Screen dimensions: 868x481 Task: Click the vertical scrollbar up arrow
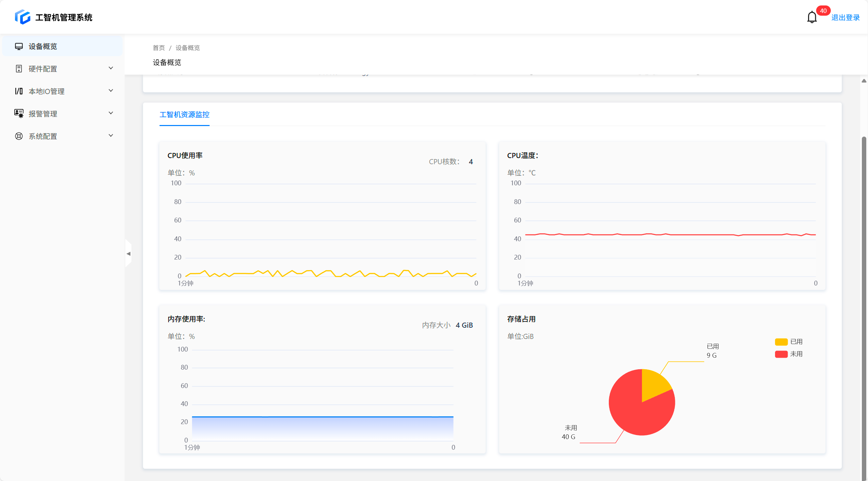864,81
